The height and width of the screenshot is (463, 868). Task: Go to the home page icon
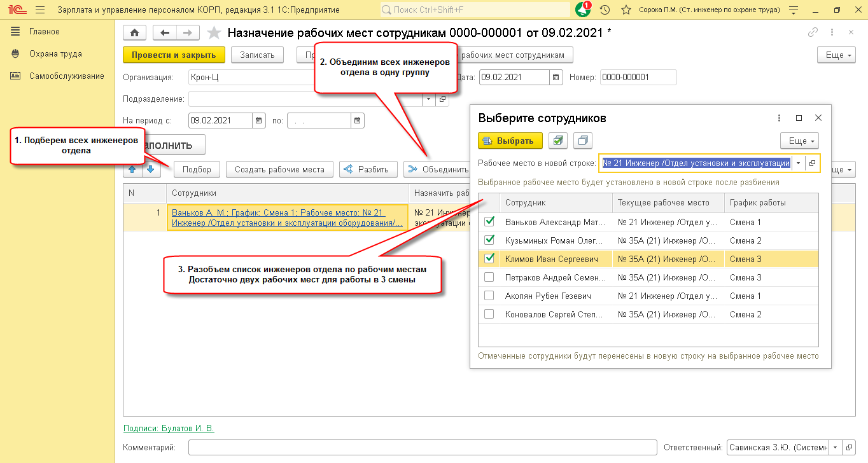[x=134, y=33]
